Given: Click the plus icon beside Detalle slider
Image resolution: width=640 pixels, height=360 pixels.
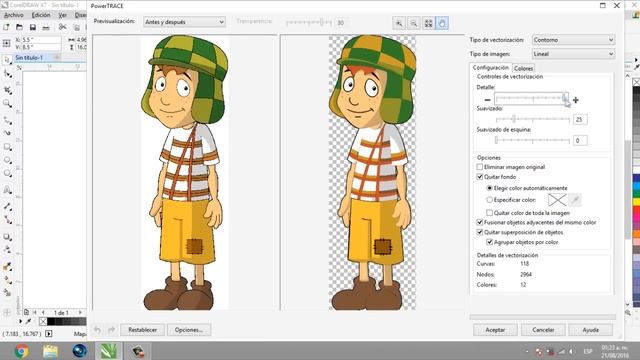Looking at the screenshot, I should tap(576, 100).
